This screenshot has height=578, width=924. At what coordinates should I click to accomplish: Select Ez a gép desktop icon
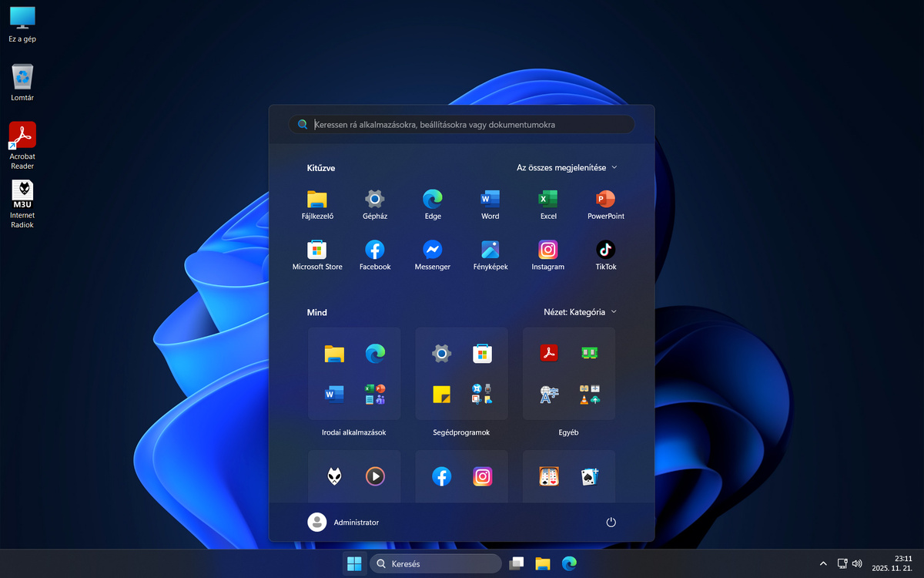click(x=22, y=24)
